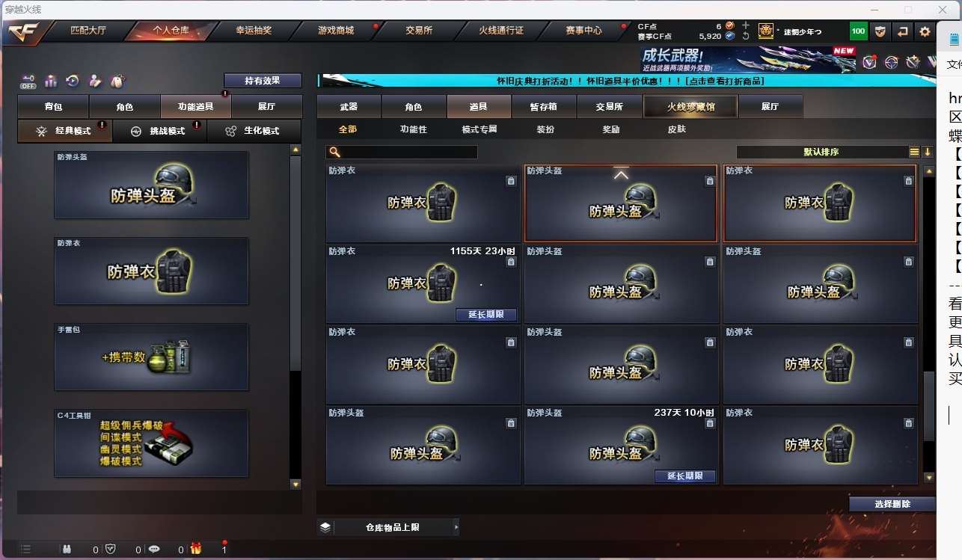Toggle sort direction arrow next to 默认排序
Image resolution: width=962 pixels, height=560 pixels.
928,152
